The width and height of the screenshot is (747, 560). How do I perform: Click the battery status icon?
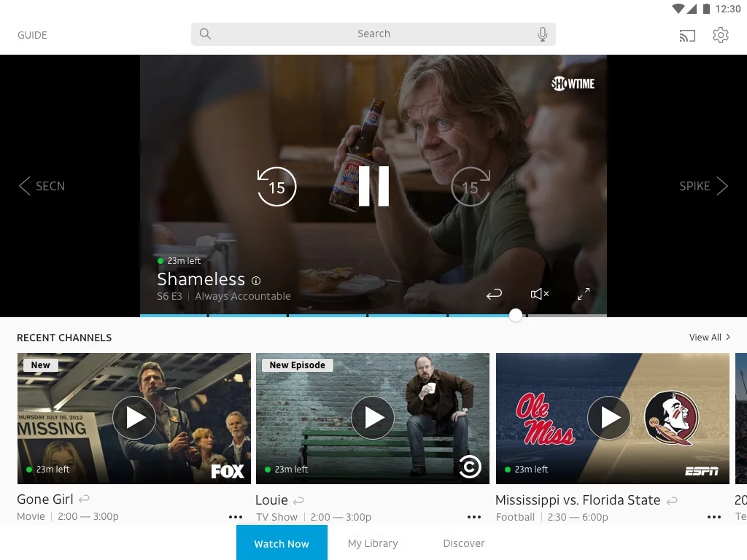(x=706, y=9)
